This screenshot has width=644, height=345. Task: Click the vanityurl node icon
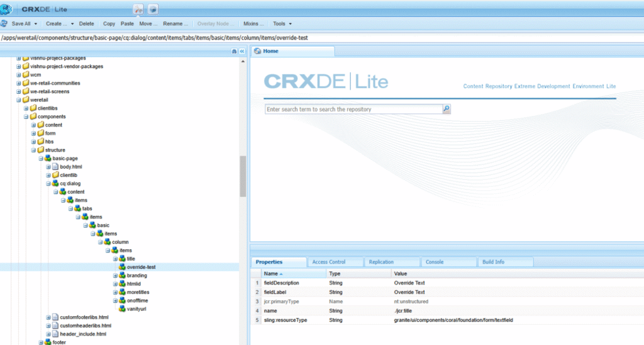point(122,309)
